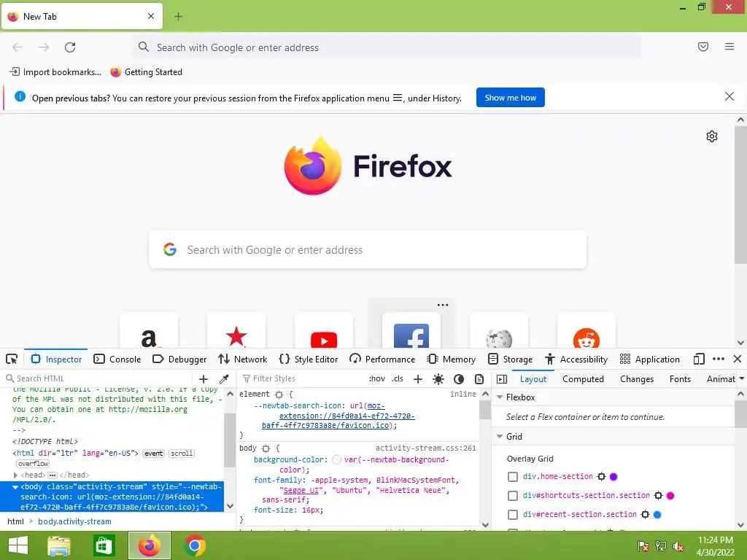Toggle light color scheme simulation icon
Screen dimensions: 747x560
438,378
